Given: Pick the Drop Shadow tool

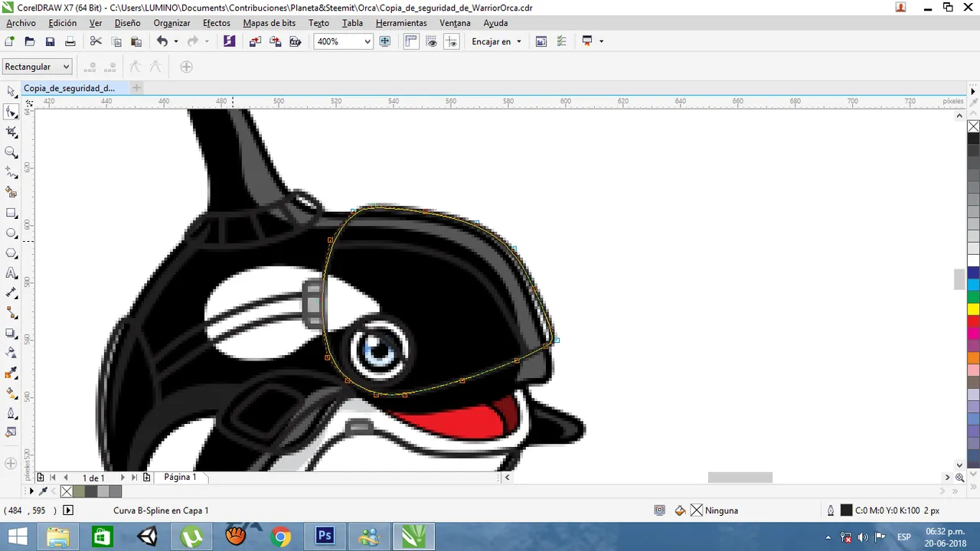Looking at the screenshot, I should [x=11, y=333].
